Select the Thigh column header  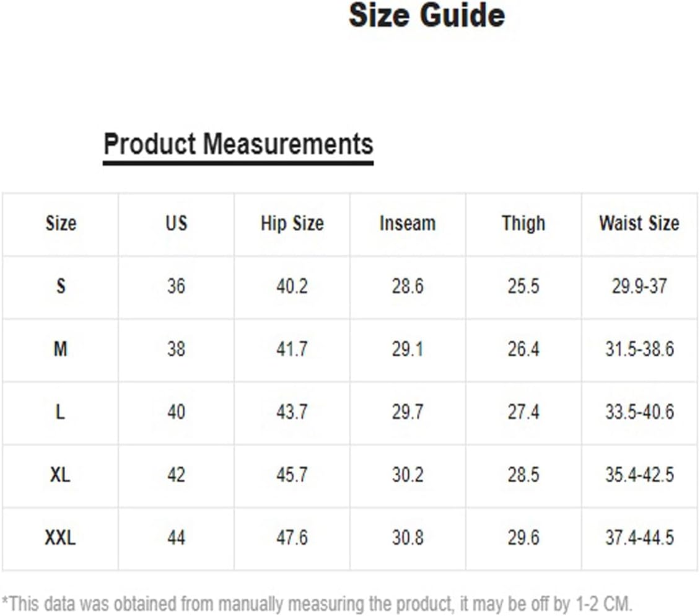pyautogui.click(x=523, y=223)
